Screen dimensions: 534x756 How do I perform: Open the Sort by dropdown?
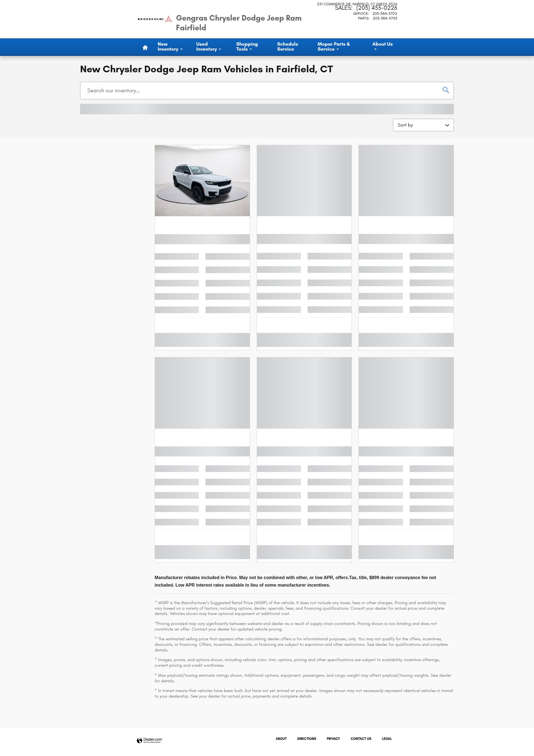(x=423, y=125)
